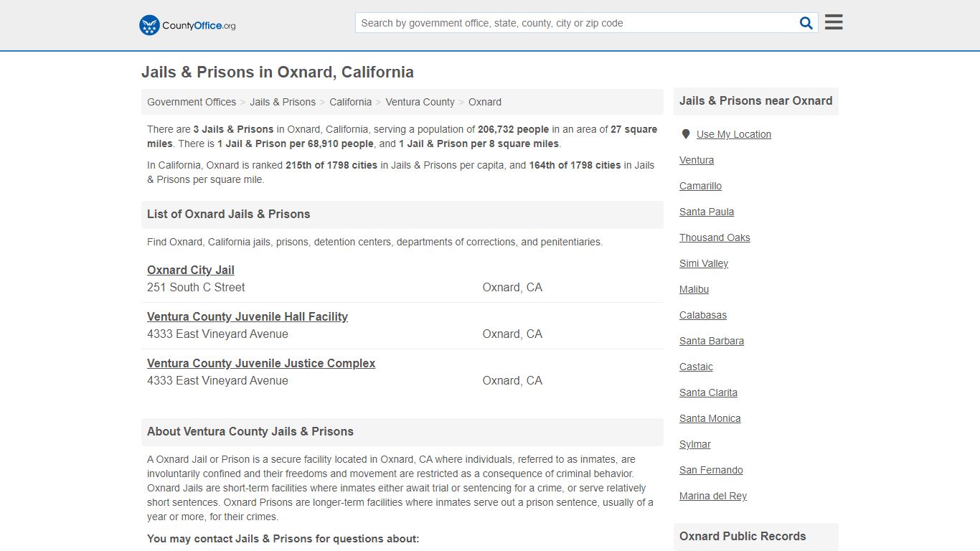Viewport: 980px width, 551px height.
Task: Open Malibu nearby link
Action: (694, 289)
